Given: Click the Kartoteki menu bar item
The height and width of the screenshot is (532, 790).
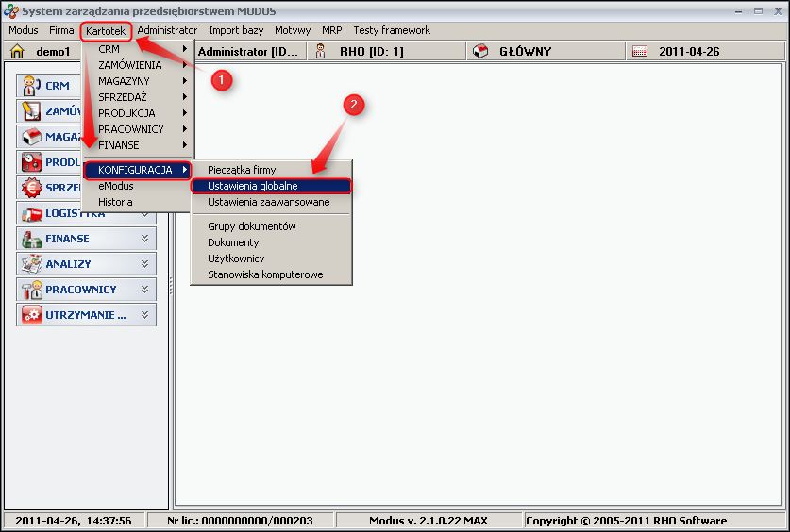Looking at the screenshot, I should pos(107,31).
